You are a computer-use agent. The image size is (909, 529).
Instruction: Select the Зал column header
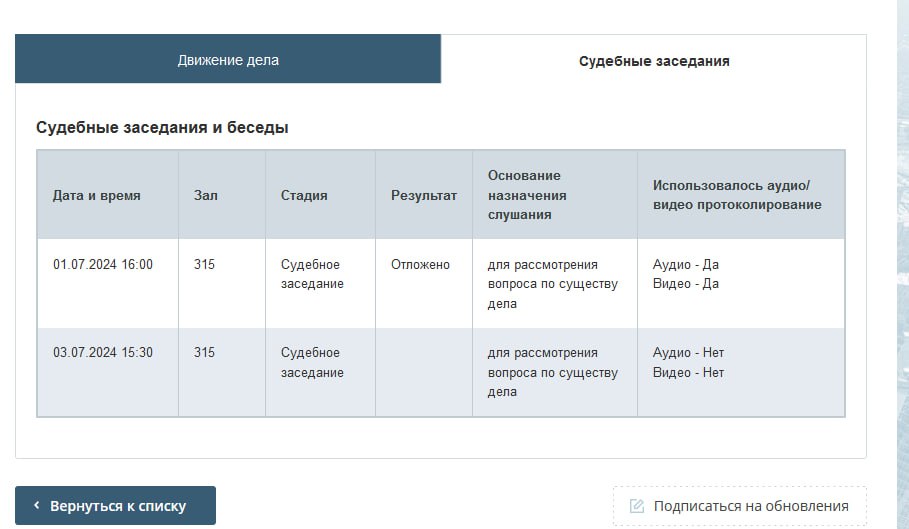[x=205, y=195]
